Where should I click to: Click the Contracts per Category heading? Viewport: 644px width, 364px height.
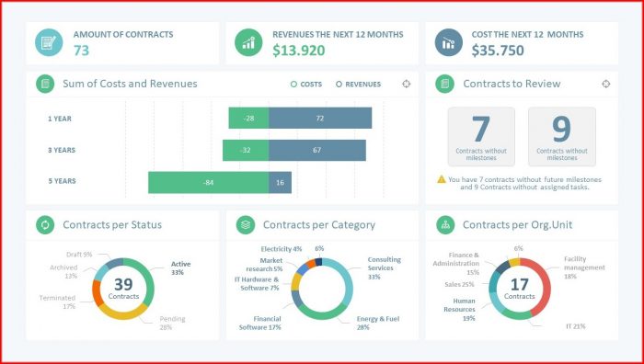[x=319, y=225]
